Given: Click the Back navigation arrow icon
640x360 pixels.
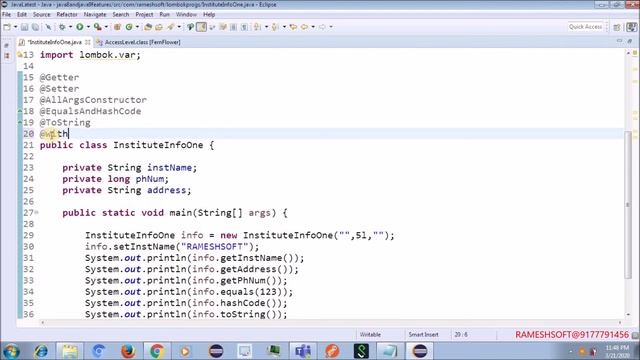Looking at the screenshot, I should (304, 27).
